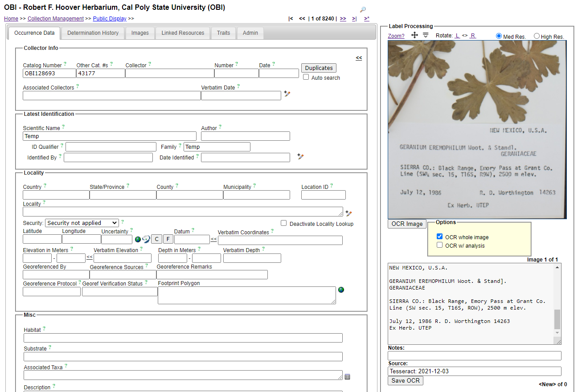Select the Med Res. radio button
Viewport: 582px width, 392px height.
pyautogui.click(x=499, y=36)
